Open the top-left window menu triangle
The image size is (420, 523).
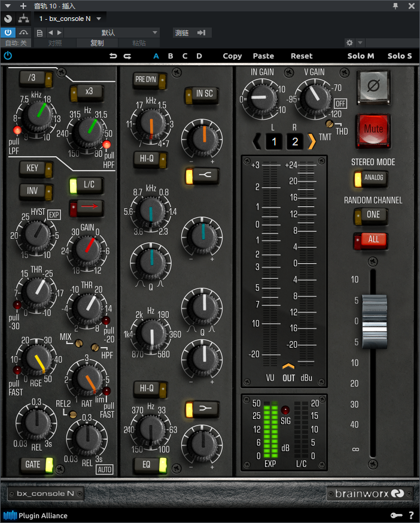click(8, 6)
